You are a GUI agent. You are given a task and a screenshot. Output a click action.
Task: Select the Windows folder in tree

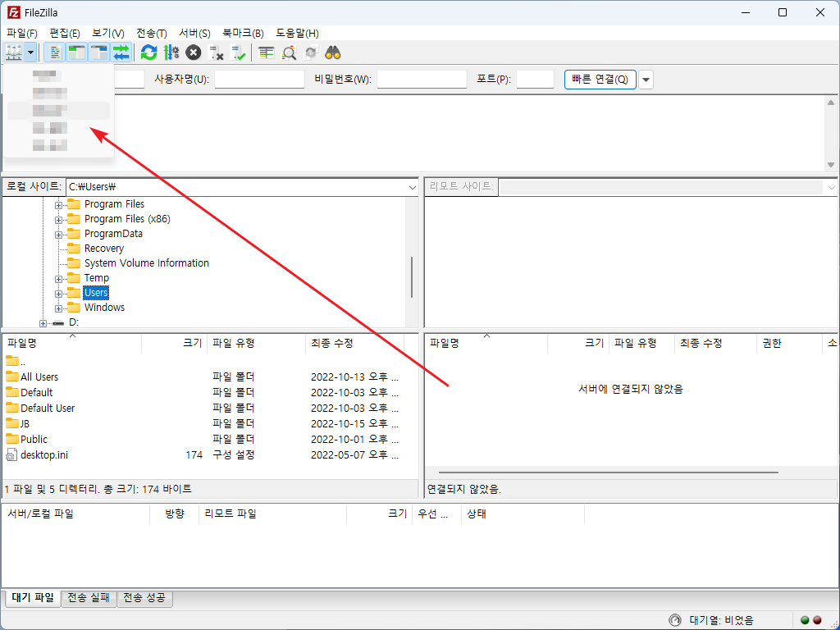click(x=104, y=308)
